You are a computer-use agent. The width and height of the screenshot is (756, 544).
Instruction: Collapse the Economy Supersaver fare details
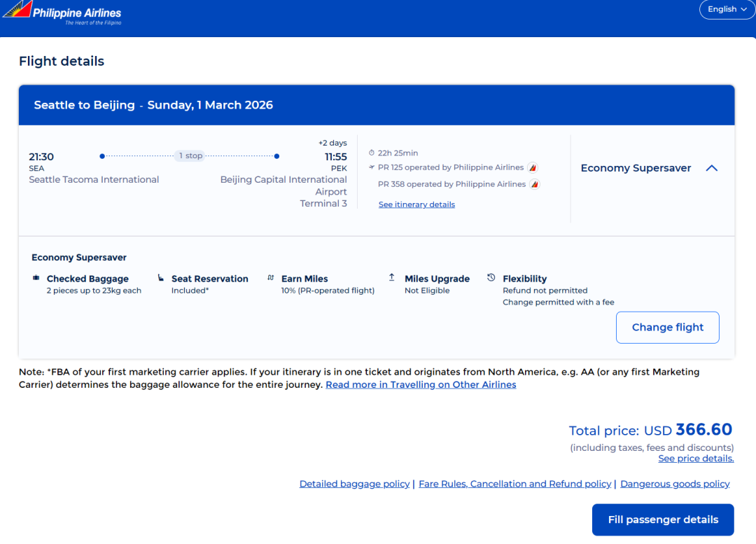pyautogui.click(x=711, y=168)
